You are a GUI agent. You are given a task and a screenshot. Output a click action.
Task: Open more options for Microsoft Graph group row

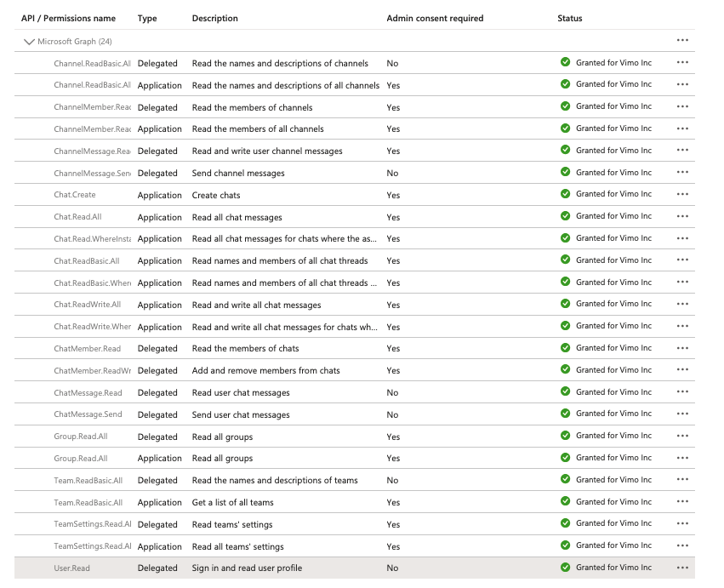682,40
